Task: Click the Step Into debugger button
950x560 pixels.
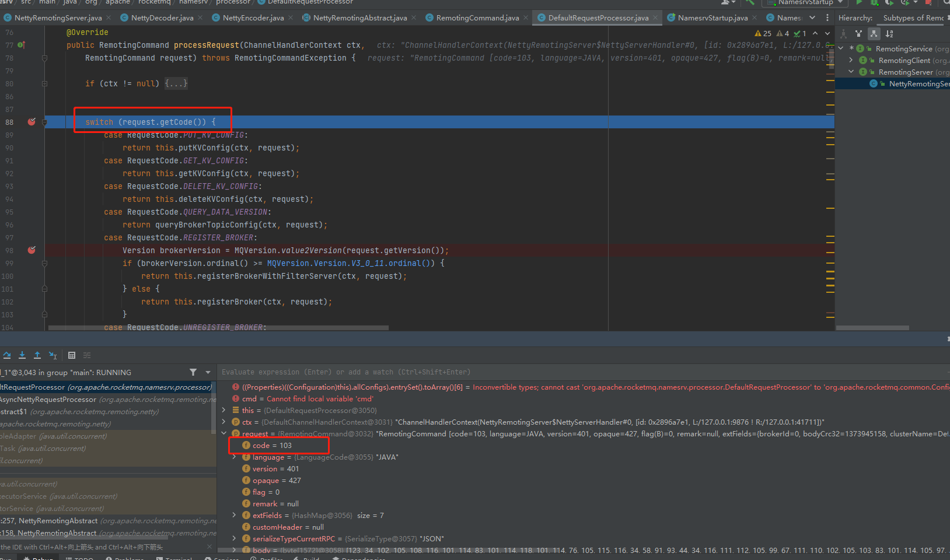Action: point(22,355)
